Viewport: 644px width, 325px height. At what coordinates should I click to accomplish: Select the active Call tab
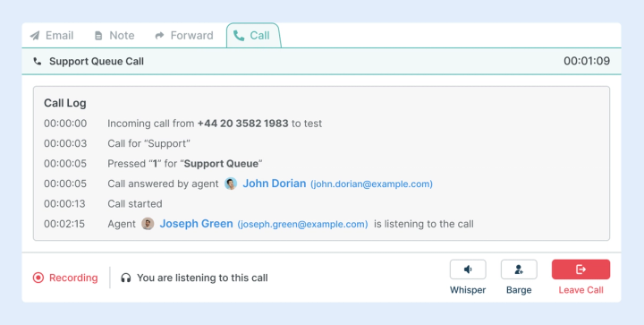pyautogui.click(x=253, y=36)
